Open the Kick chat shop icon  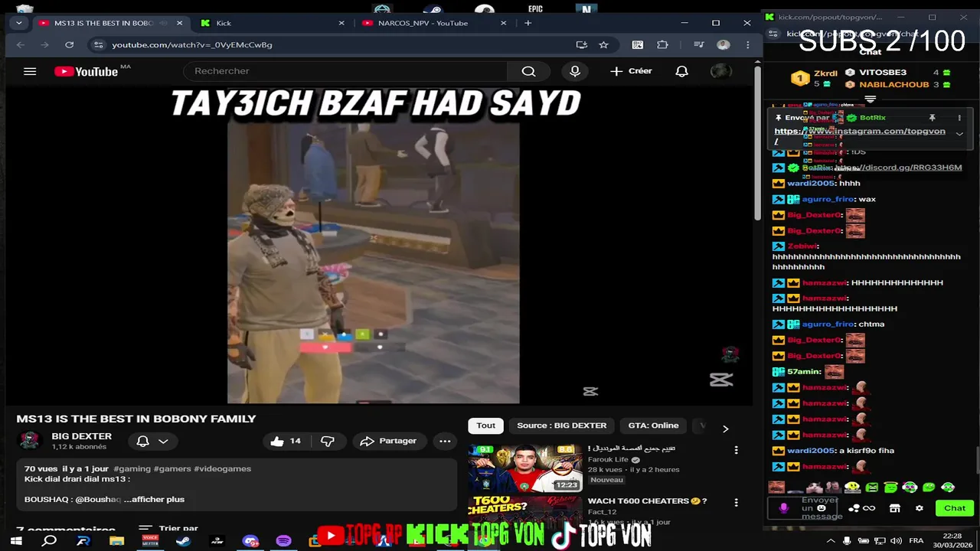tap(894, 508)
